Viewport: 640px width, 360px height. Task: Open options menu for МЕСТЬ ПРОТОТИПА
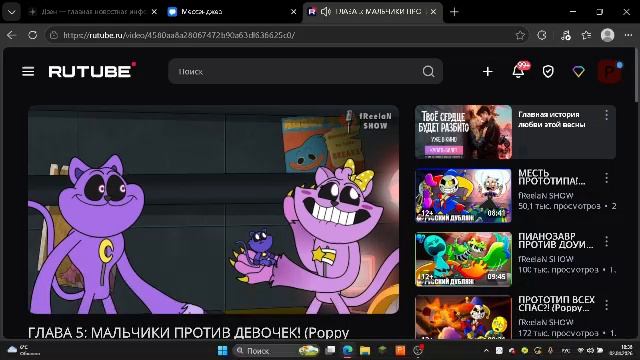coord(607,178)
